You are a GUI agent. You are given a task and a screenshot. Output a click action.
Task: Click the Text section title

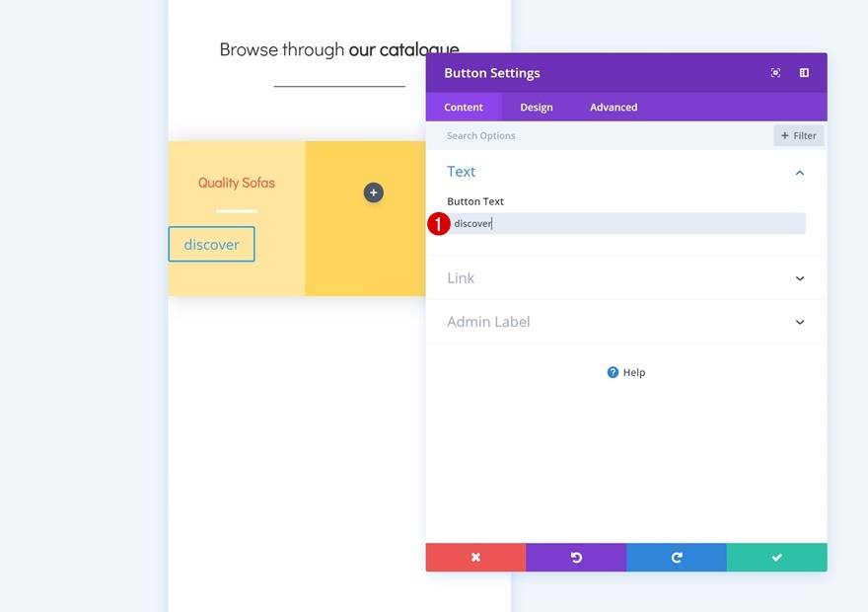[x=462, y=171]
